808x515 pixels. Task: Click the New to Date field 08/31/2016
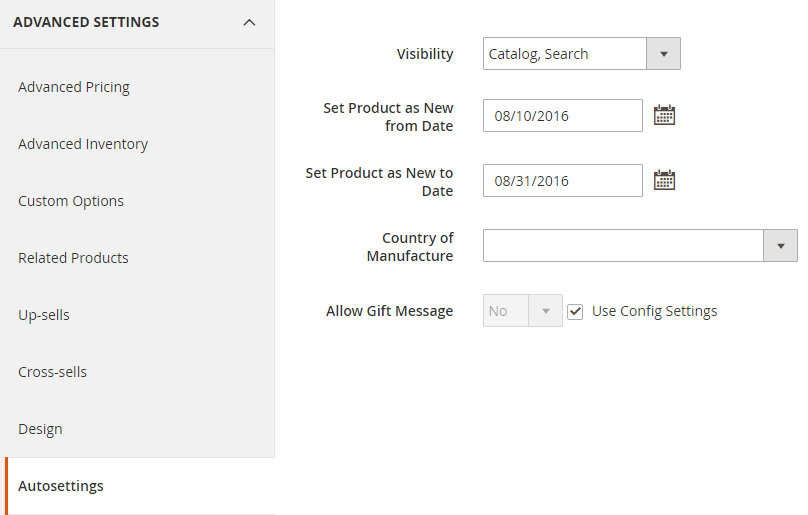point(563,180)
